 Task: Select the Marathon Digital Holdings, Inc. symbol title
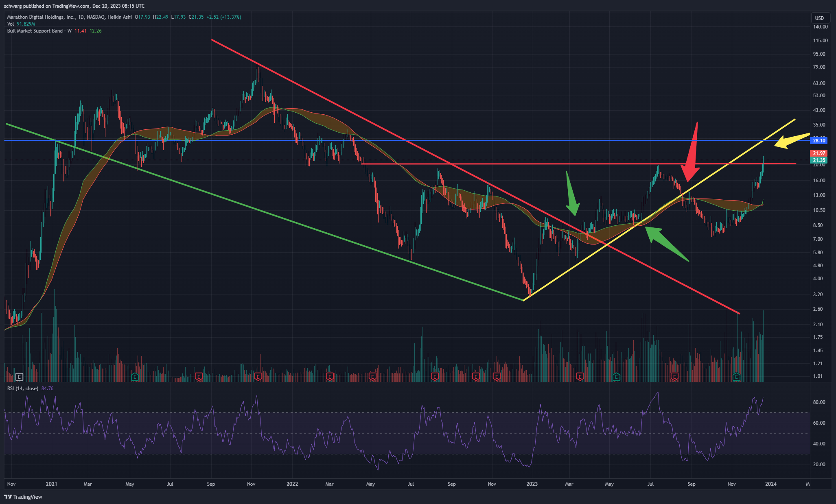[x=41, y=17]
